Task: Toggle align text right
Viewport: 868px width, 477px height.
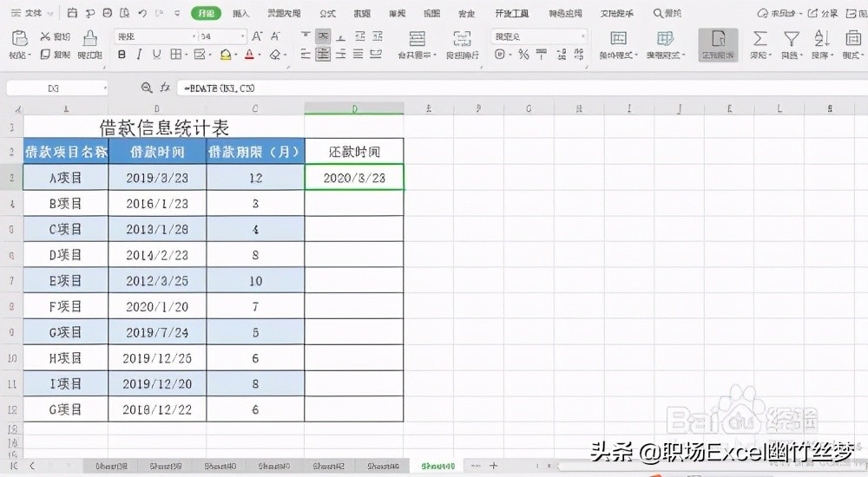Action: tap(341, 55)
